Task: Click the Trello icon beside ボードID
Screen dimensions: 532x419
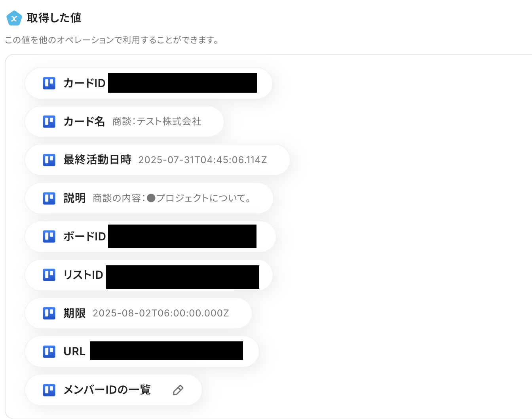Action: point(49,236)
